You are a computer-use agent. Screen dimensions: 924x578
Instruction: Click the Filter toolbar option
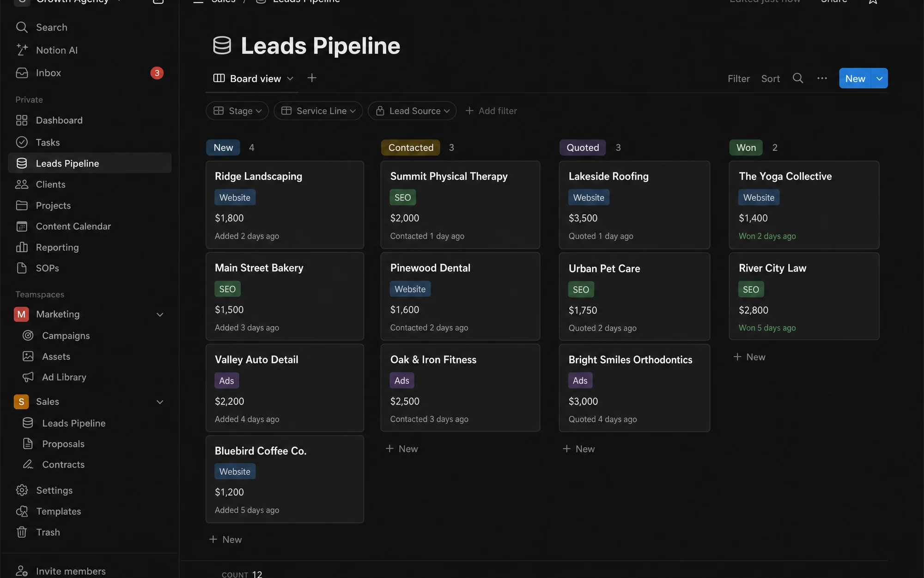tap(738, 79)
